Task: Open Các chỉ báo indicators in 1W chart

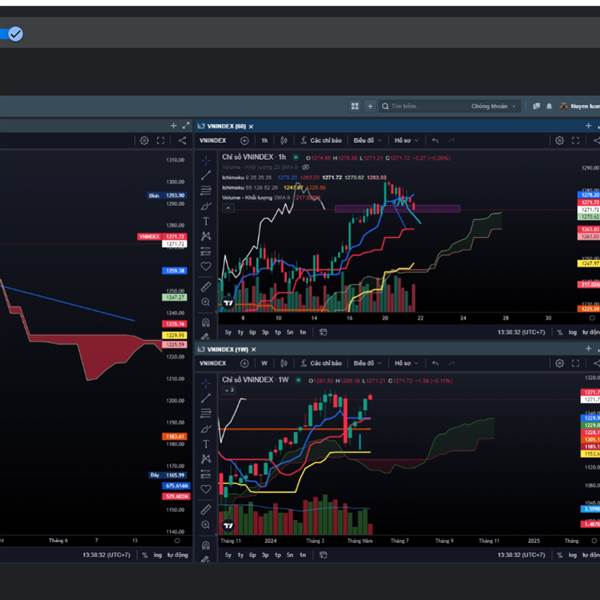Action: point(321,363)
